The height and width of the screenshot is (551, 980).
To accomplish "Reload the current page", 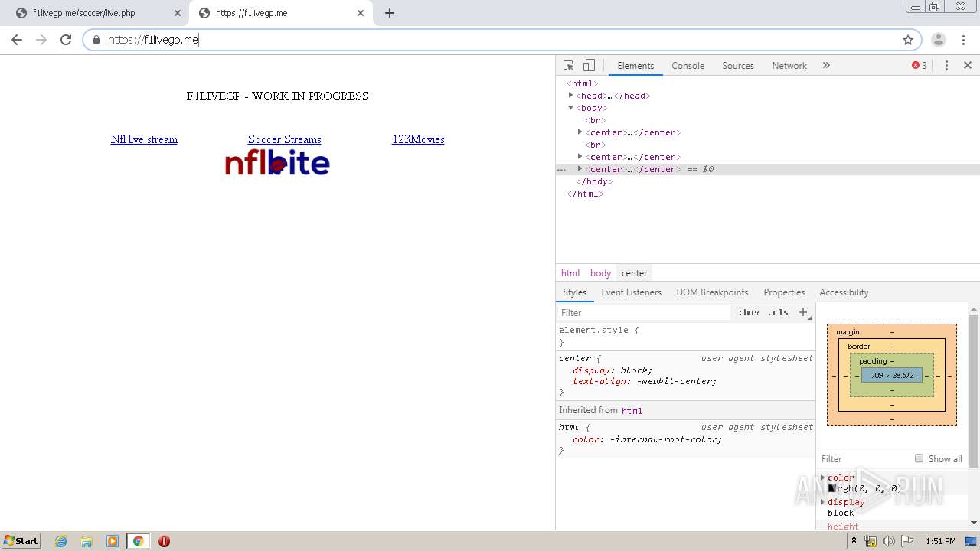I will coord(66,40).
